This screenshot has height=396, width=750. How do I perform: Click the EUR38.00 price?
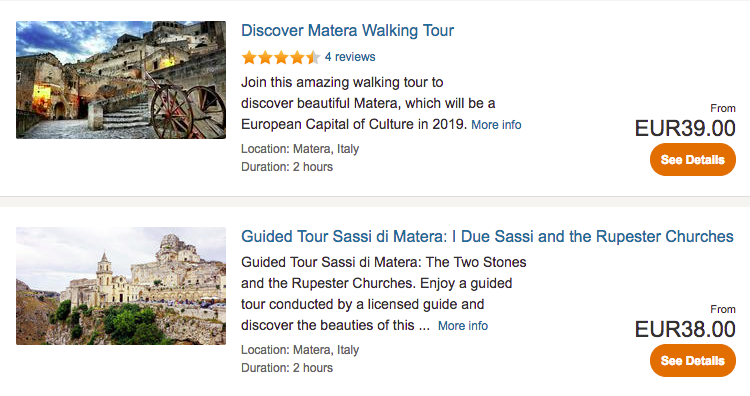685,329
